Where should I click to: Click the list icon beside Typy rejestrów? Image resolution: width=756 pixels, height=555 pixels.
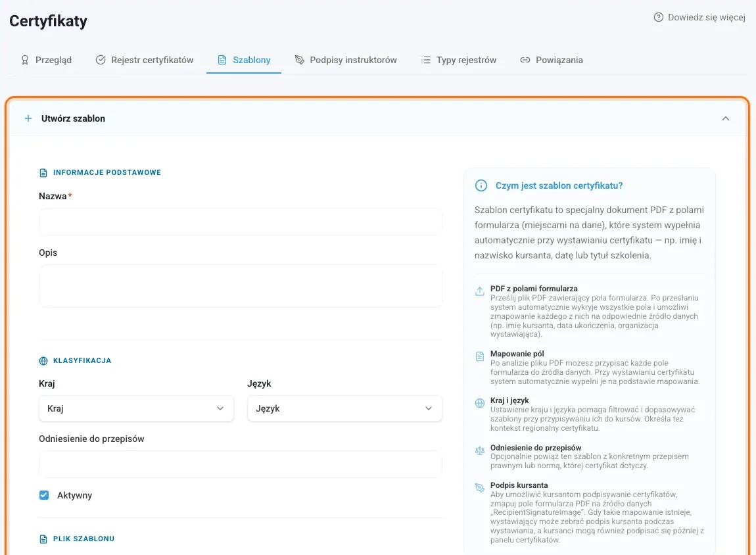click(x=426, y=60)
